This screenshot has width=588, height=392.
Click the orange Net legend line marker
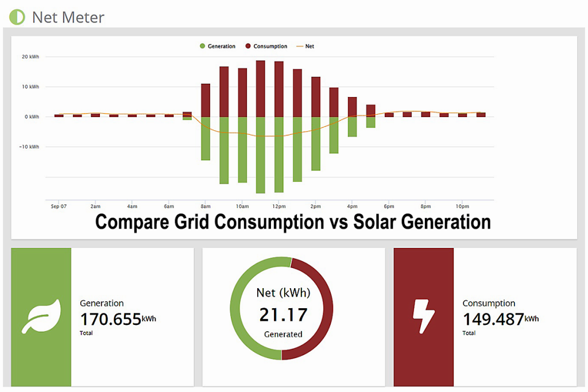coord(299,46)
